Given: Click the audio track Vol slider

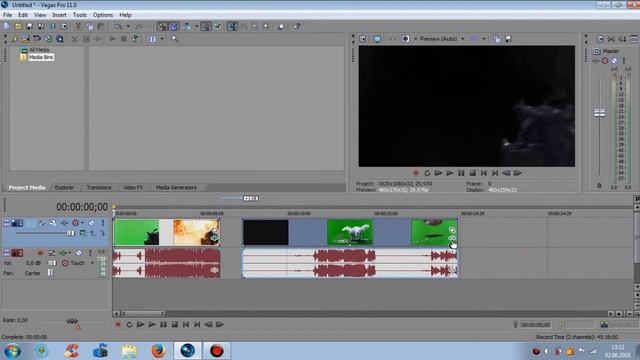Looking at the screenshot, I should click(x=52, y=263).
